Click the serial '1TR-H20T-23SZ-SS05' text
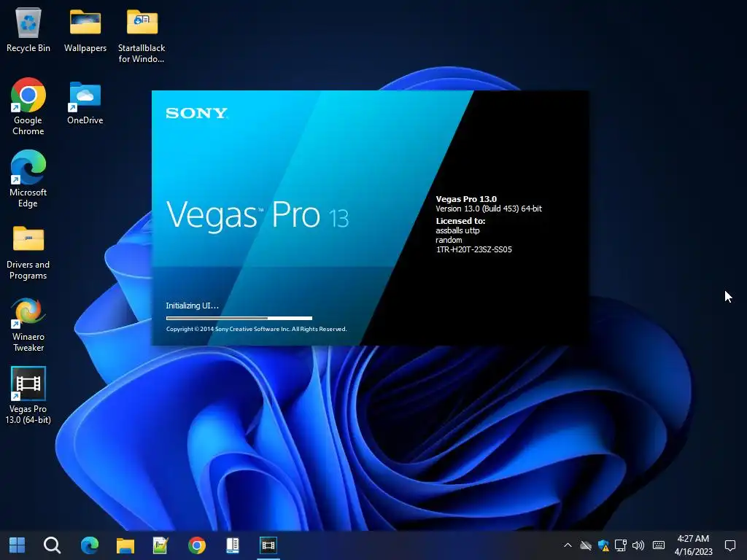Viewport: 747px width, 560px height. (x=474, y=249)
